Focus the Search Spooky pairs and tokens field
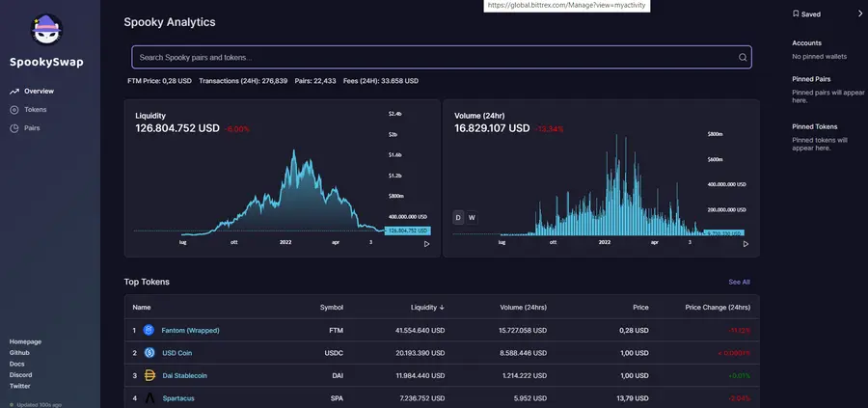Viewport: 868px width, 408px height. [x=441, y=57]
